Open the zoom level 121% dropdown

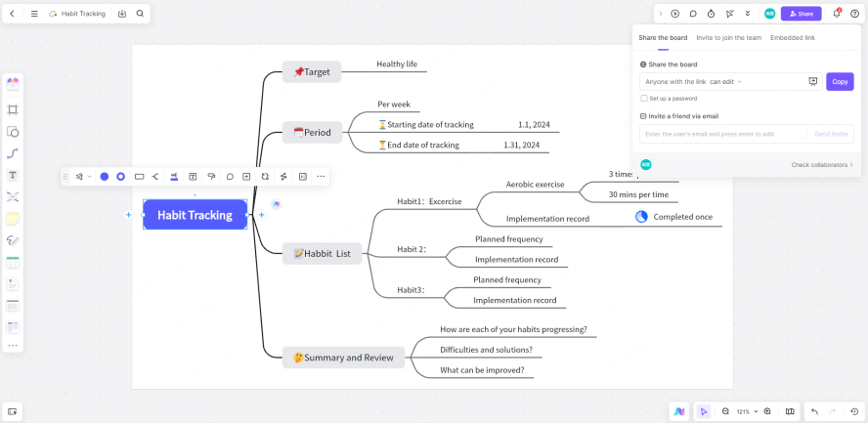(x=746, y=411)
